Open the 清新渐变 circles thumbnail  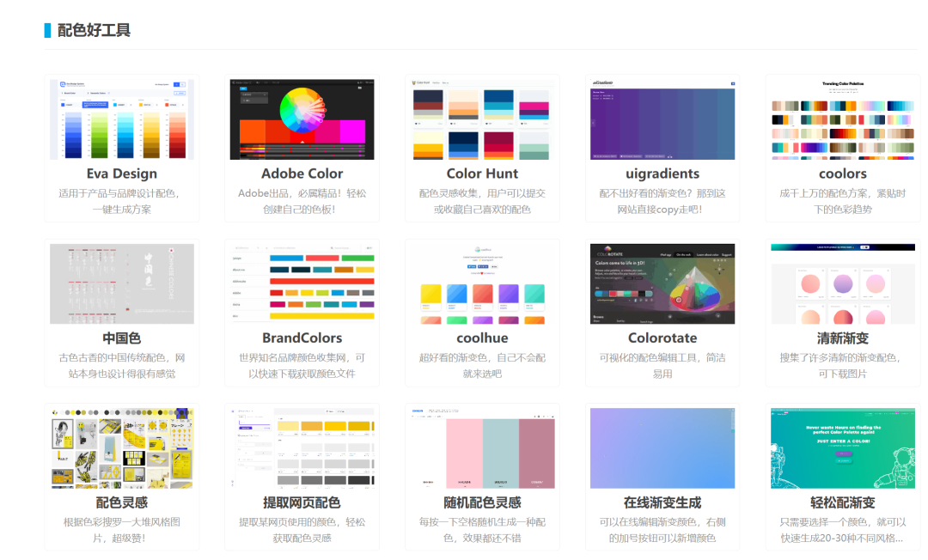[x=843, y=283]
